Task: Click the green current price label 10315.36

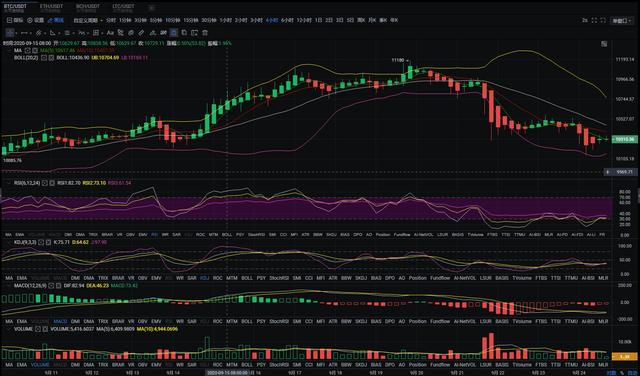Action: click(x=624, y=140)
